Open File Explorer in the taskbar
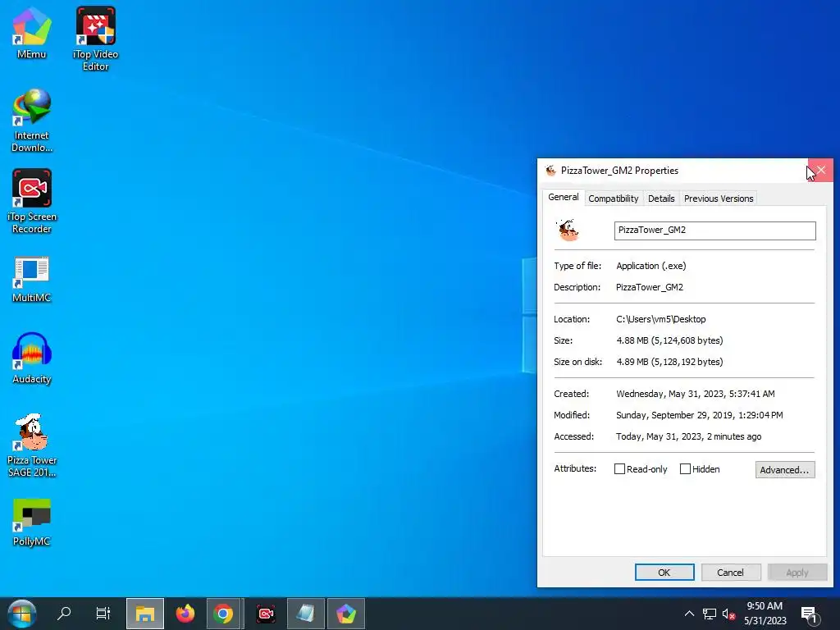This screenshot has width=840, height=630. (144, 614)
